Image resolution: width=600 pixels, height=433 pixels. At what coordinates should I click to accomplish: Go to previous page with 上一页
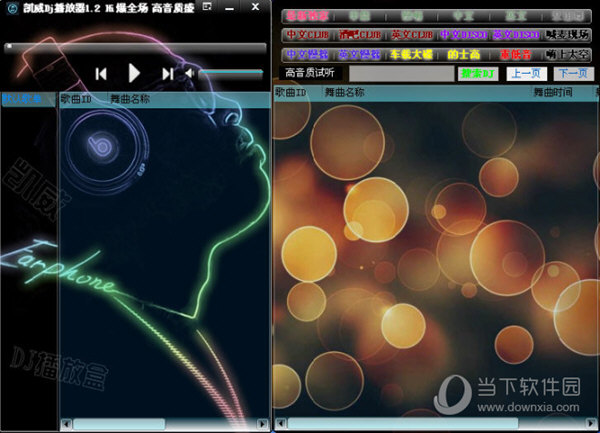coord(527,73)
